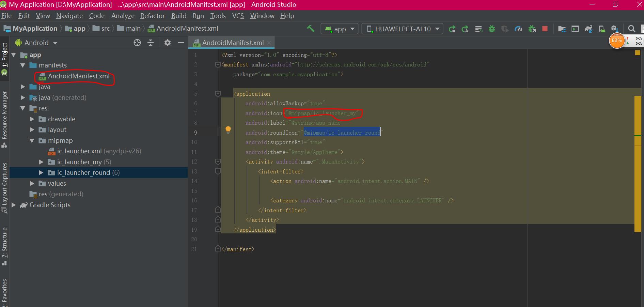This screenshot has height=307, width=644.
Task: Open the Navigate menu
Action: (x=69, y=16)
